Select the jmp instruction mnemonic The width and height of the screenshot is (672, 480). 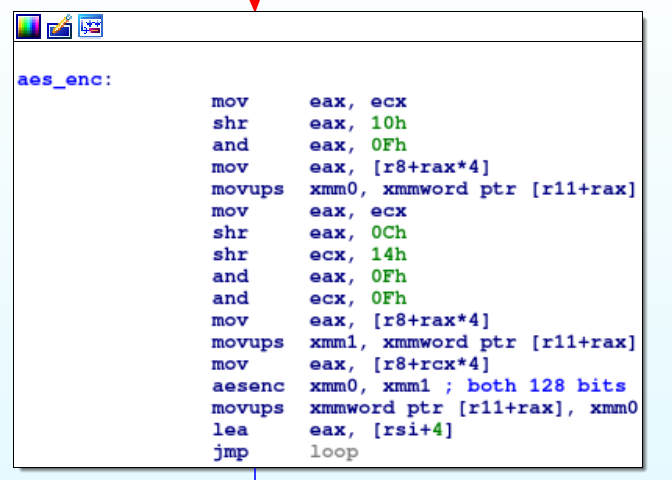pyautogui.click(x=230, y=453)
